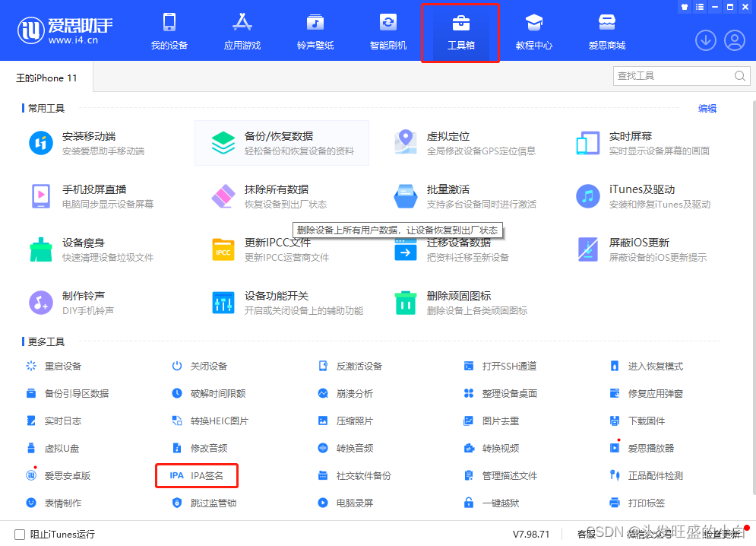
Task: Switch to 铃声壁纸 tab
Action: pos(315,32)
